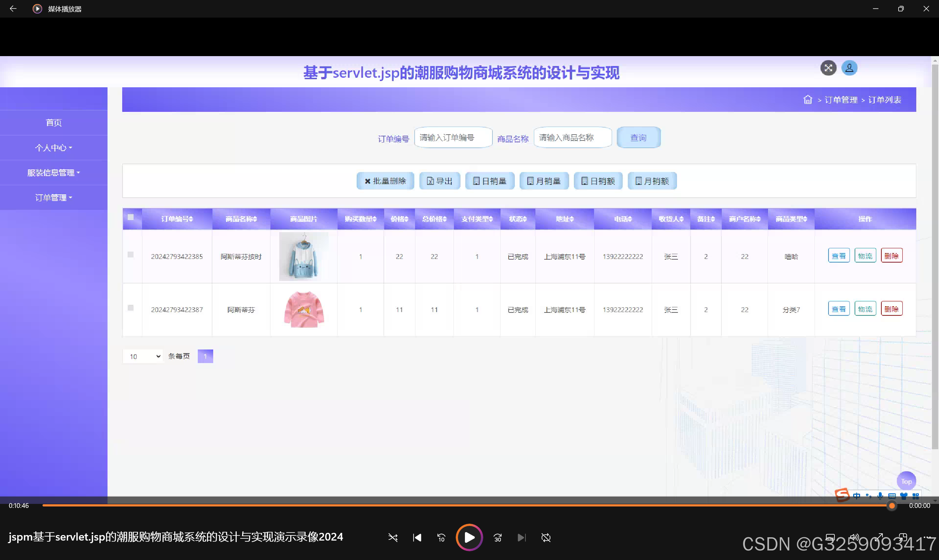Open the 月销额 monthly revenue report
Image resolution: width=939 pixels, height=560 pixels.
coord(652,181)
